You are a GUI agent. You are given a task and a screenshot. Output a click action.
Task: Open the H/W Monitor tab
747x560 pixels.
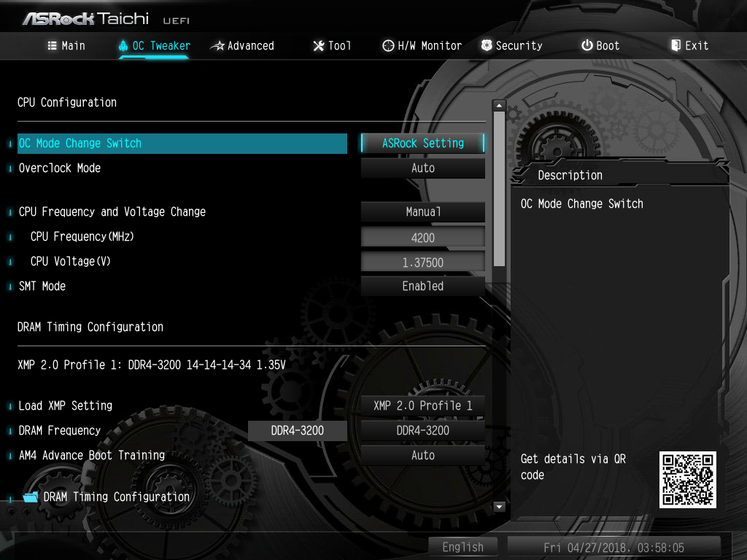pyautogui.click(x=422, y=46)
